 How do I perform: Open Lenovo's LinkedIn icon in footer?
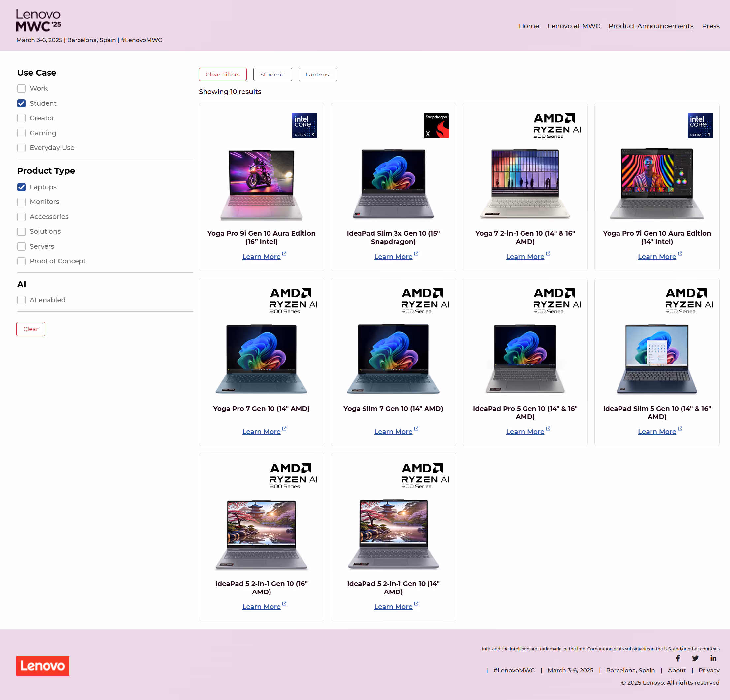coord(713,658)
